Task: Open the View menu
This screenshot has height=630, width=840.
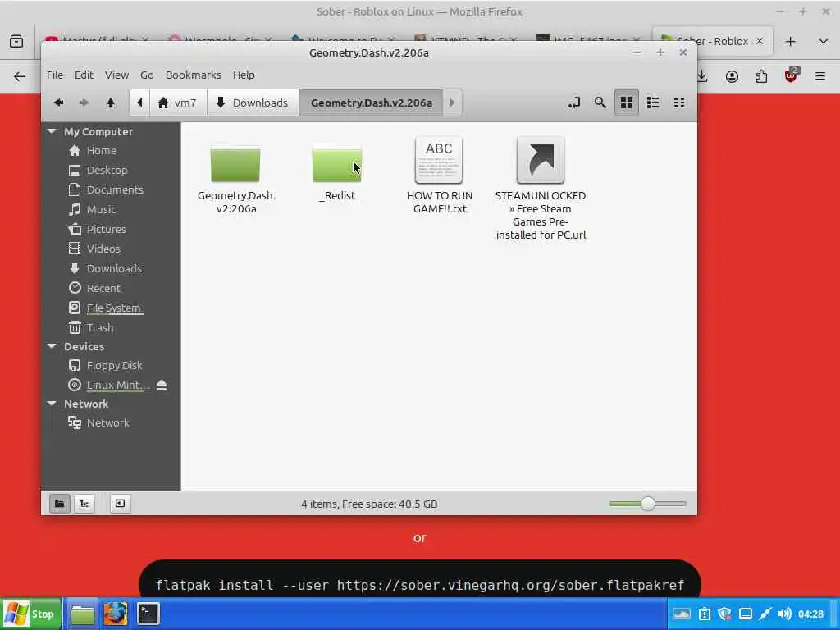Action: click(x=116, y=75)
